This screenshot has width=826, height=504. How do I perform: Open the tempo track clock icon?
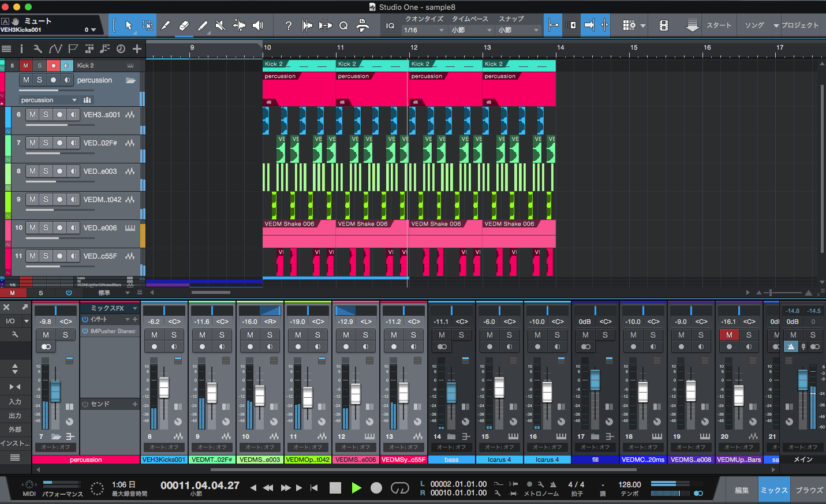pyautogui.click(x=121, y=49)
